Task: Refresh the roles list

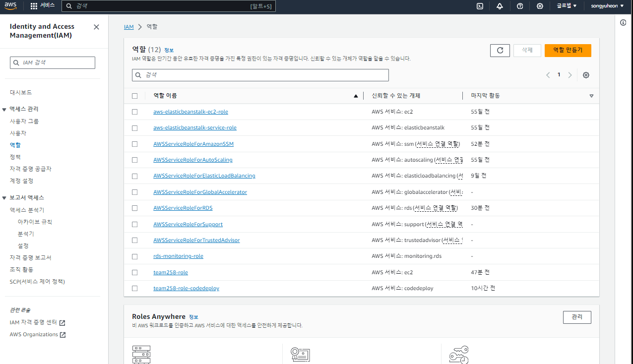Action: 500,50
